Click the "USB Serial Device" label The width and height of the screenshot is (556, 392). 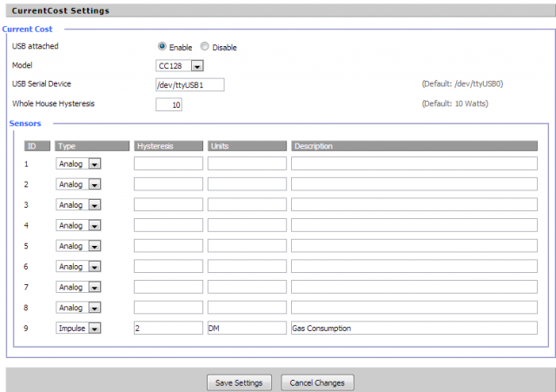tap(42, 84)
